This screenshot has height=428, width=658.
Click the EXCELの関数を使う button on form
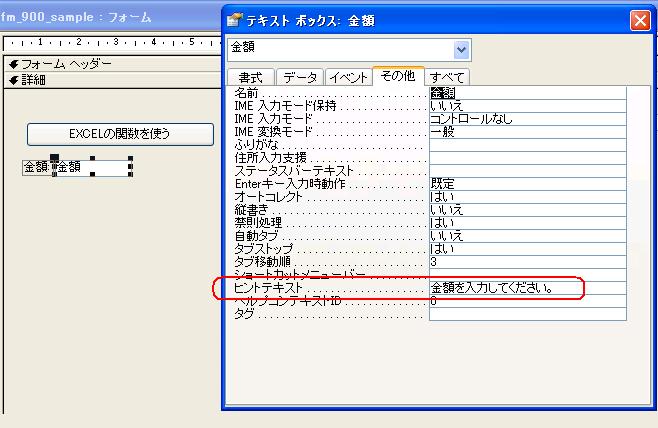pyautogui.click(x=119, y=134)
